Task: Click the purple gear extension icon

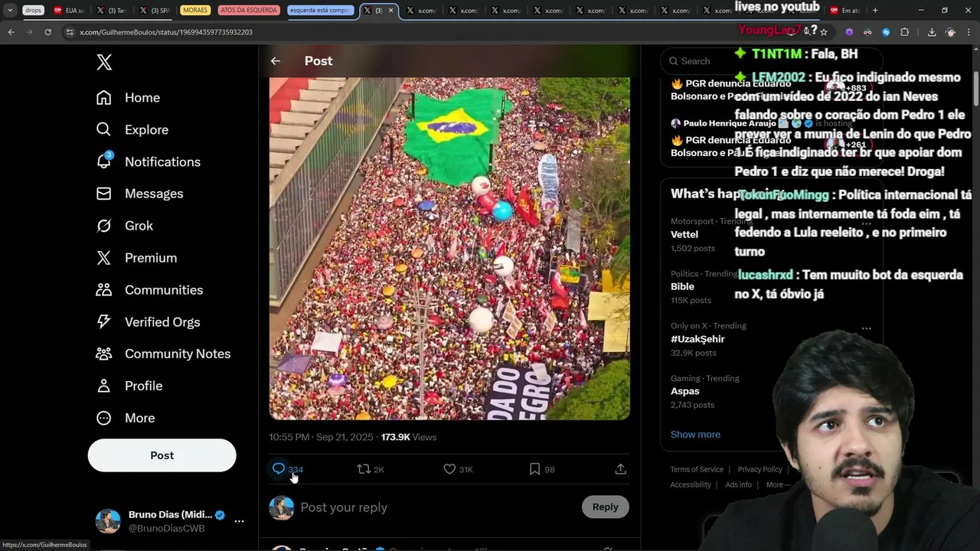Action: 849,32
